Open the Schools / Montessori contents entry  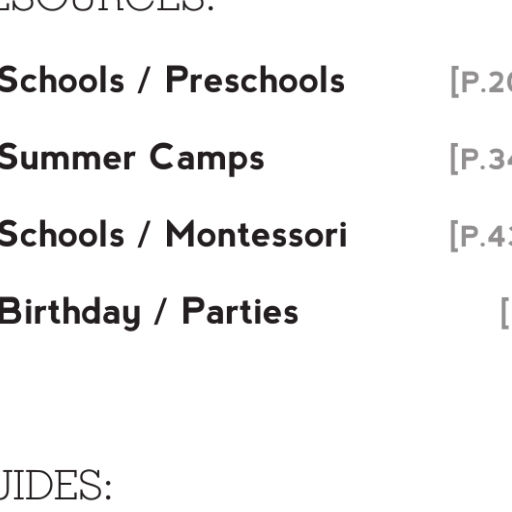[173, 234]
